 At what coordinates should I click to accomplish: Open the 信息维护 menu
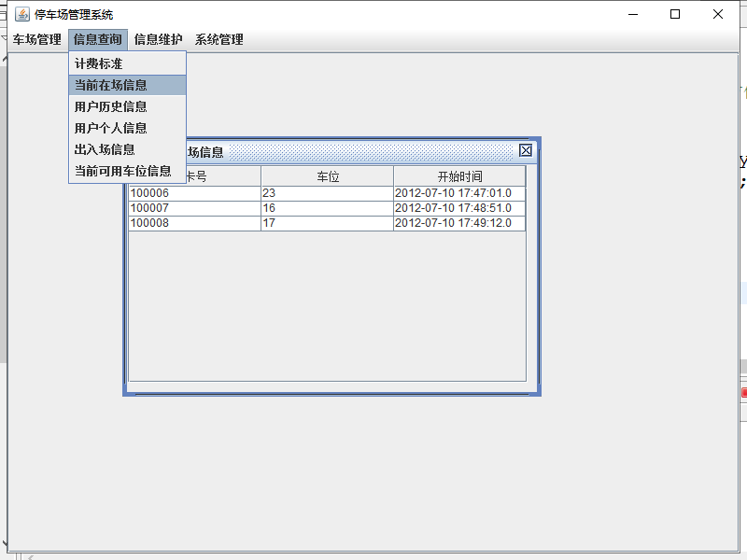click(x=158, y=39)
